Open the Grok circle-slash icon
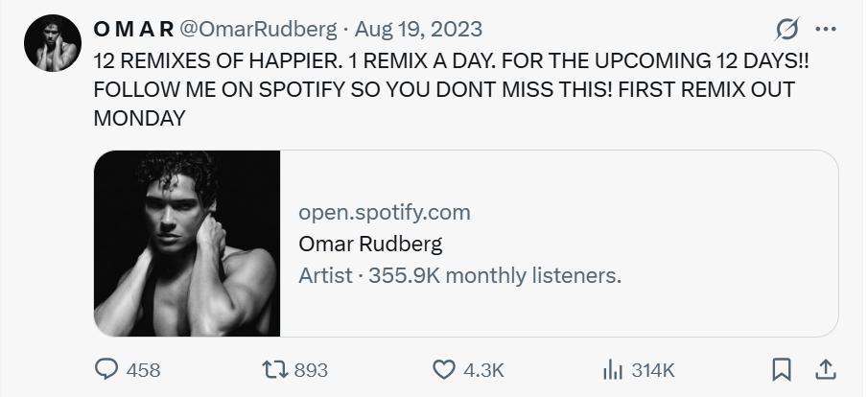The image size is (868, 397). (786, 29)
